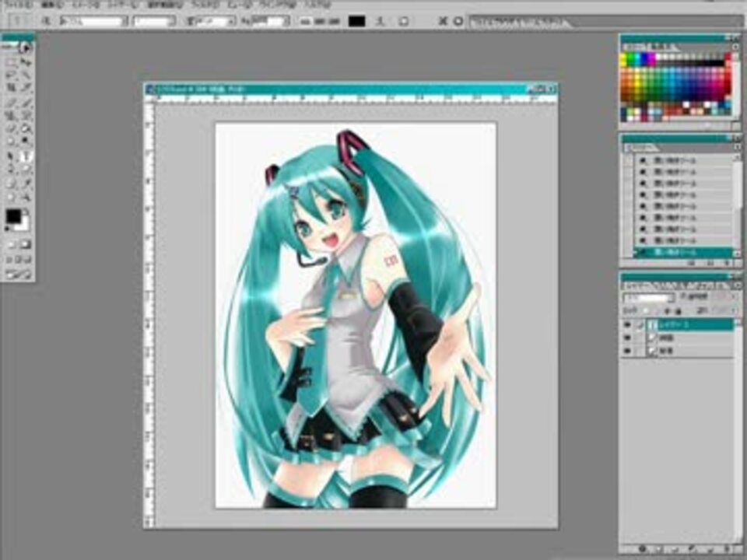Screen dimensions: 747x560
Task: Select the Pen tool
Action: tap(11, 169)
